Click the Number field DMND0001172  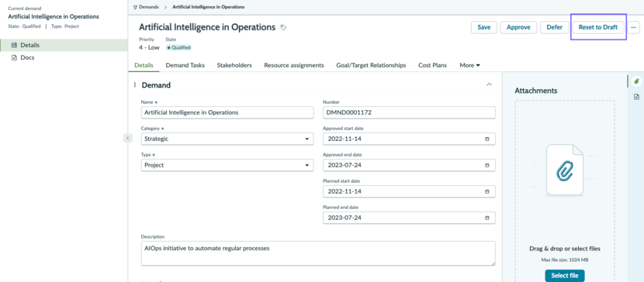pos(409,112)
